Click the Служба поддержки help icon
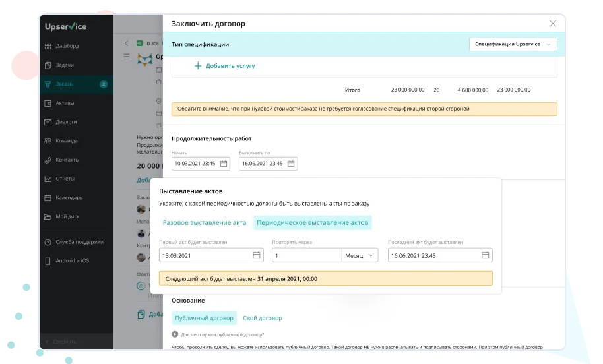The width and height of the screenshot is (603, 364). [48, 242]
